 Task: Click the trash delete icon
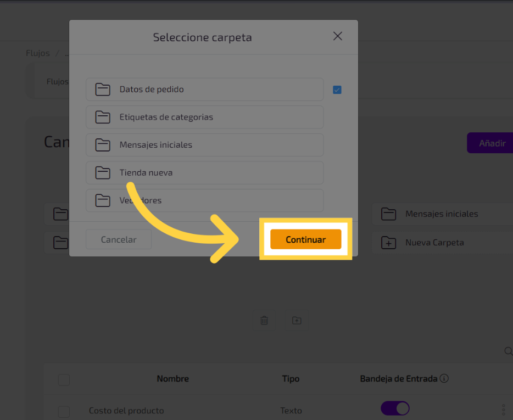(264, 321)
